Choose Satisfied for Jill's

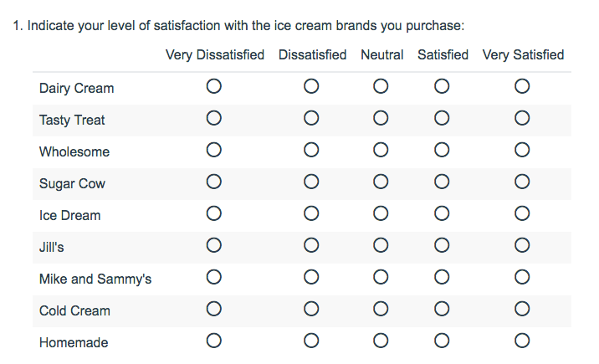pyautogui.click(x=442, y=245)
